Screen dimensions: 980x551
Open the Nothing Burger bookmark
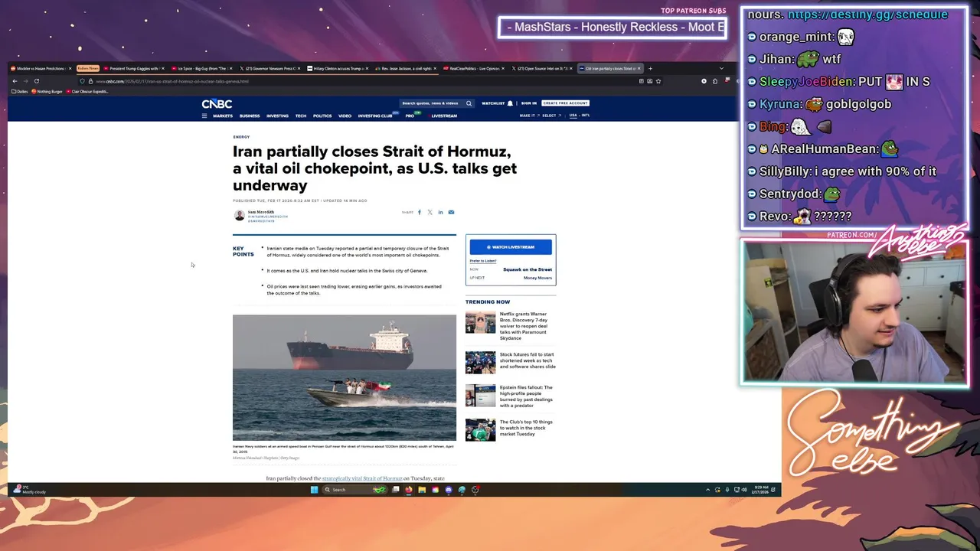pyautogui.click(x=47, y=91)
